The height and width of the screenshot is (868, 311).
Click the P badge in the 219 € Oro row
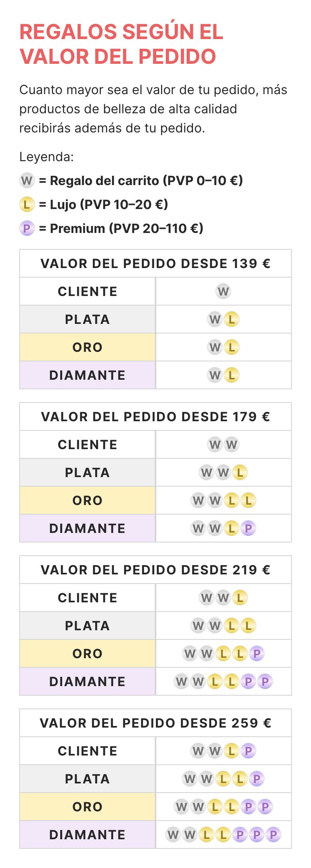point(257,654)
